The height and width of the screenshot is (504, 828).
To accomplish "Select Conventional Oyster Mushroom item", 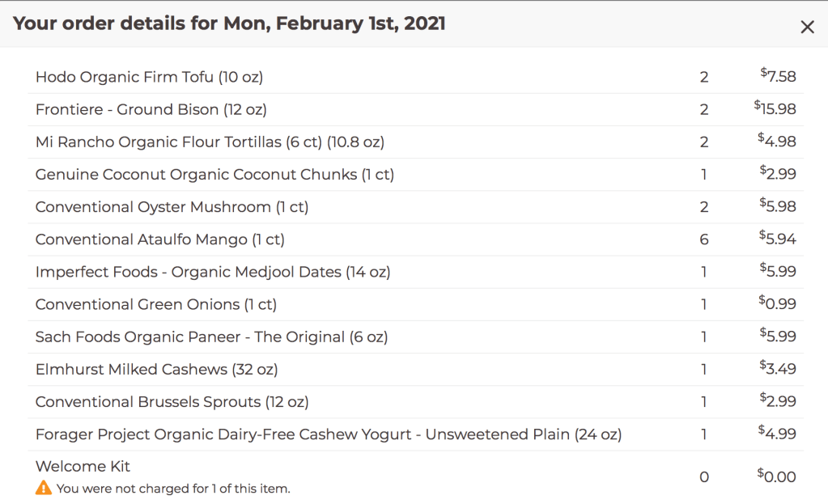I will click(172, 206).
